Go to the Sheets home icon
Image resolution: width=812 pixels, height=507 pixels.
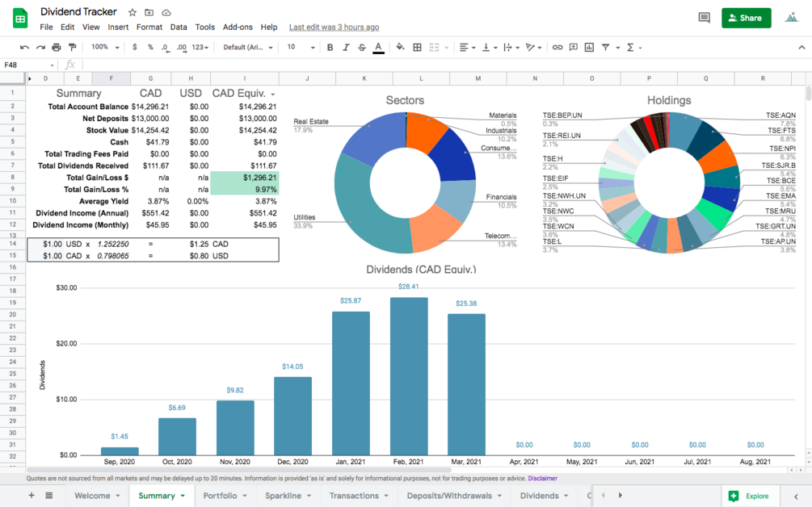coord(20,19)
